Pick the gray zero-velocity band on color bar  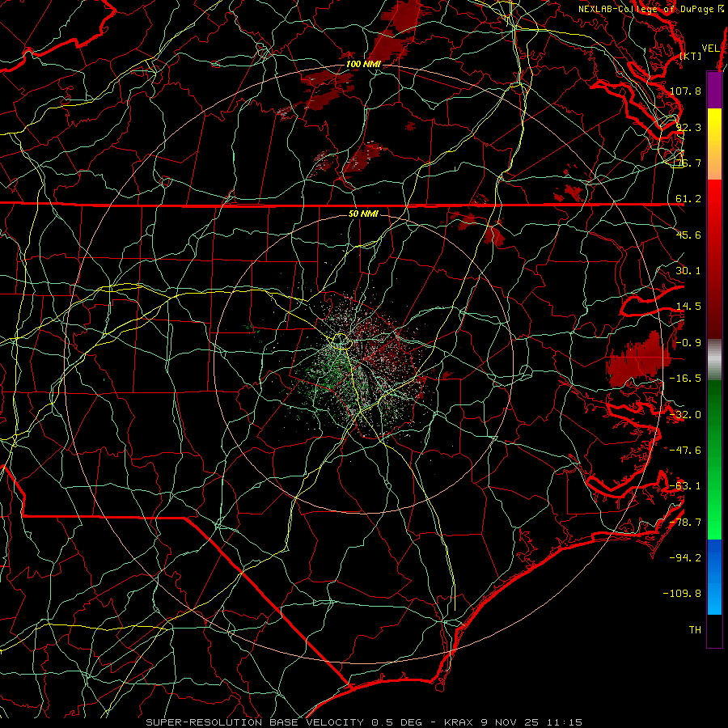tap(714, 360)
